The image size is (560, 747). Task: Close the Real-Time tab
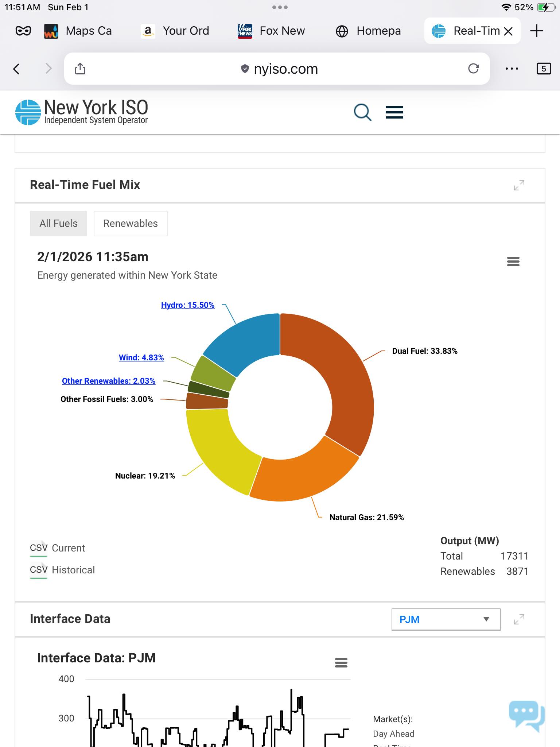click(x=508, y=31)
